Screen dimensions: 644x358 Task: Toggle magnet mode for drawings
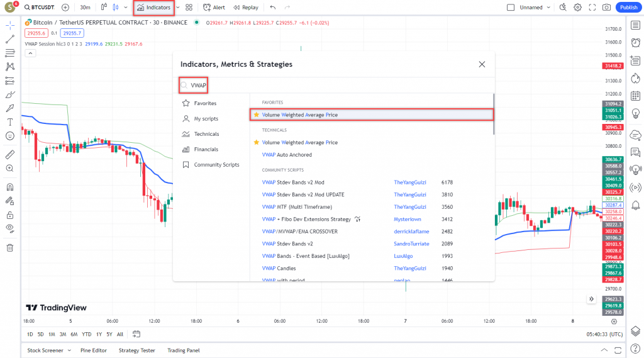click(x=10, y=187)
